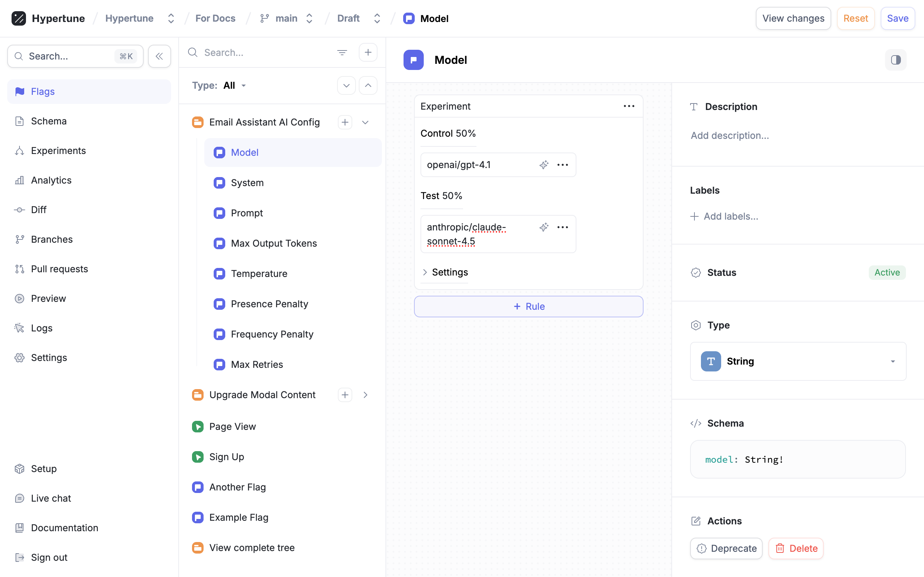
Task: Open Experiments in the sidebar
Action: click(58, 150)
